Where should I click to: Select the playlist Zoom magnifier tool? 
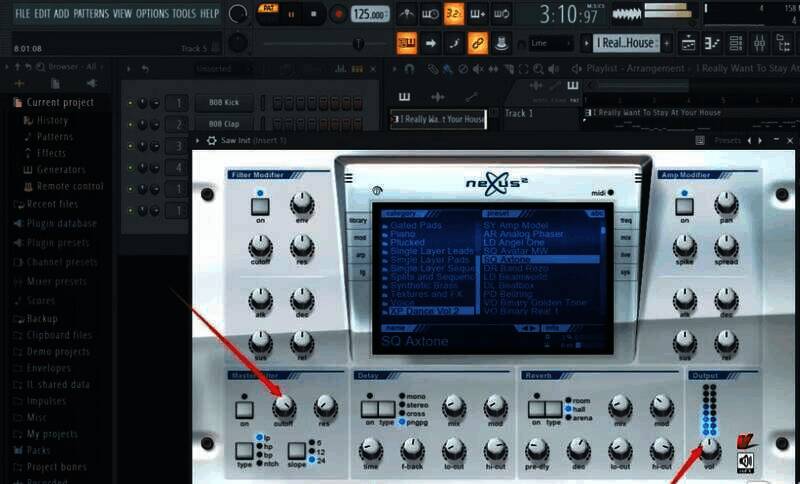[x=538, y=69]
